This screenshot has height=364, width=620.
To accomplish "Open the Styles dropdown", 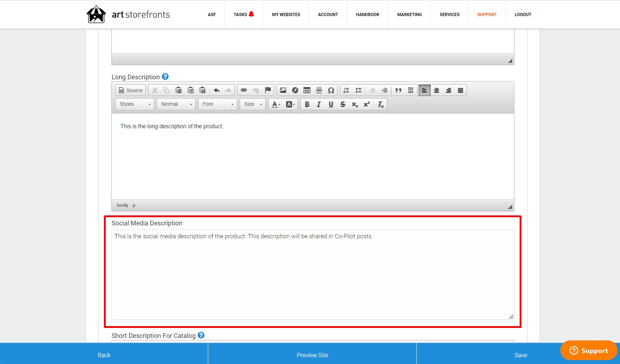I will pos(135,104).
